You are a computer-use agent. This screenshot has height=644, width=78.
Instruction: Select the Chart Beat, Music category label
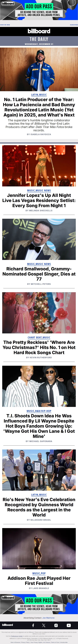[39, 338]
